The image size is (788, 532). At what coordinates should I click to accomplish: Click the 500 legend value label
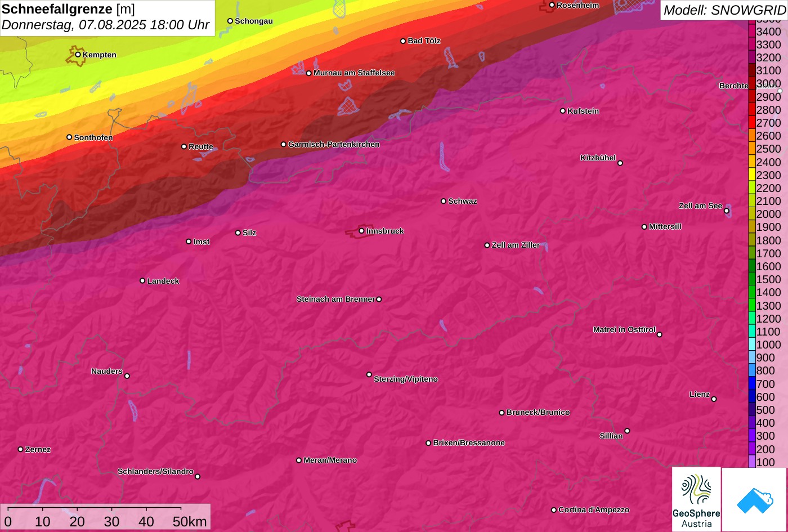765,410
